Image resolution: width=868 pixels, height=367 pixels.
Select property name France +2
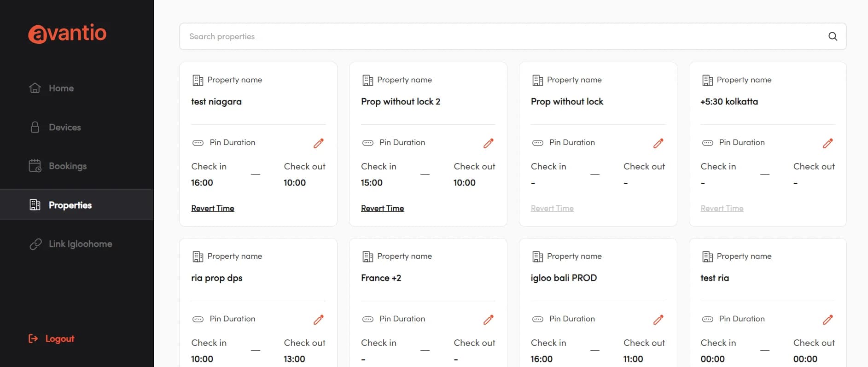(381, 278)
